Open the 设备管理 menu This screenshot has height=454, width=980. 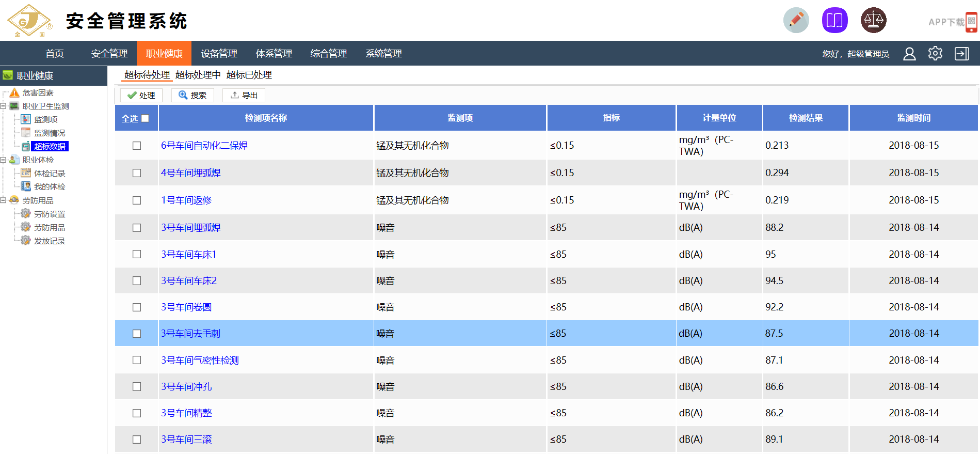click(219, 54)
